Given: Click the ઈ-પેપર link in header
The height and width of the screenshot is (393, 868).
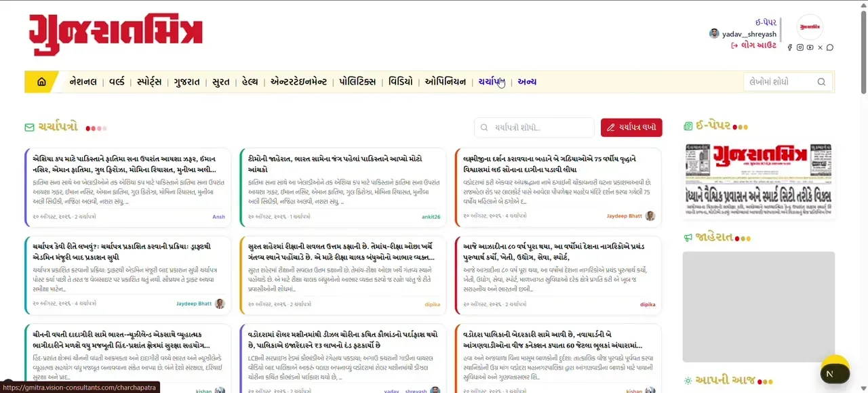Looking at the screenshot, I should pos(766,22).
